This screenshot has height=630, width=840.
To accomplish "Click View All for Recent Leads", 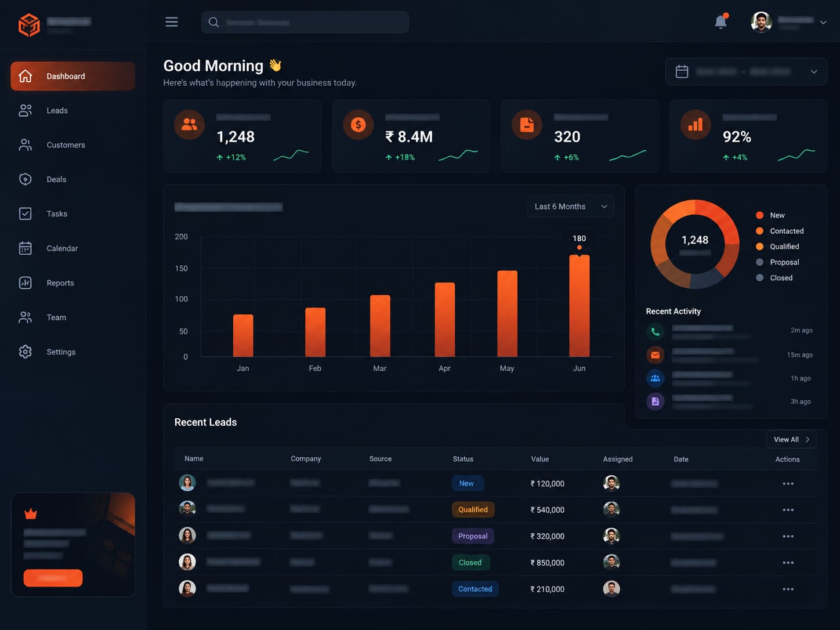I will click(x=791, y=439).
